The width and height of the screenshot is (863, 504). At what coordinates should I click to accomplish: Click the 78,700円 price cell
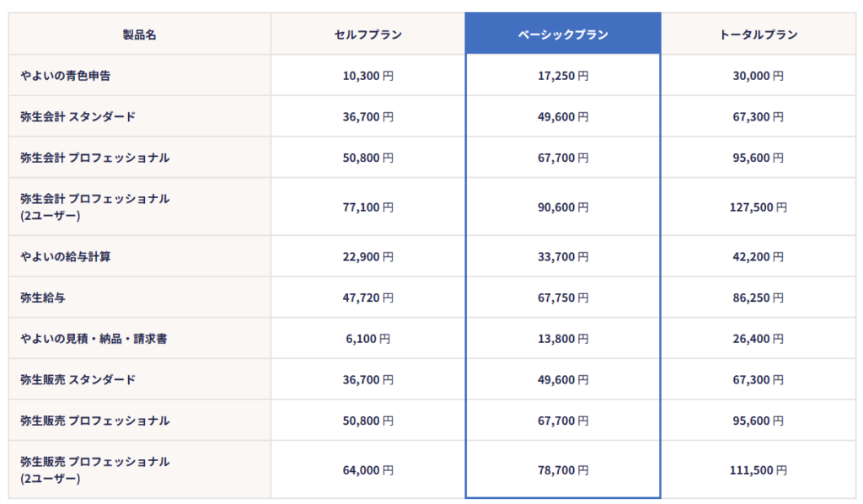click(x=563, y=470)
